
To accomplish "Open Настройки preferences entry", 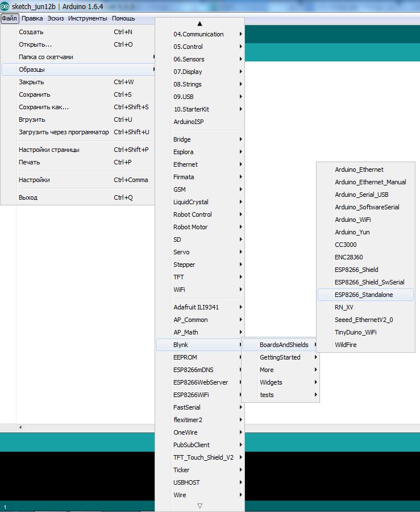I will [x=78, y=180].
